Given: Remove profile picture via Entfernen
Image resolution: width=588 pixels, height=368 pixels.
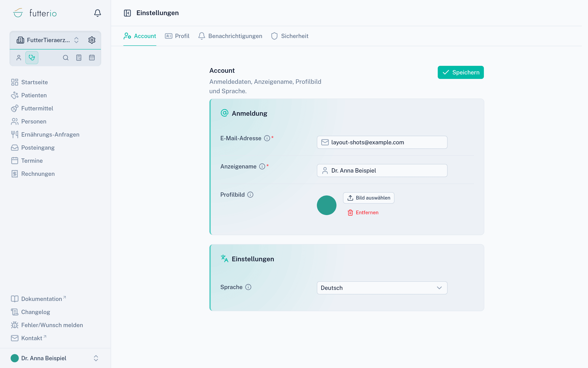Looking at the screenshot, I should tap(363, 212).
